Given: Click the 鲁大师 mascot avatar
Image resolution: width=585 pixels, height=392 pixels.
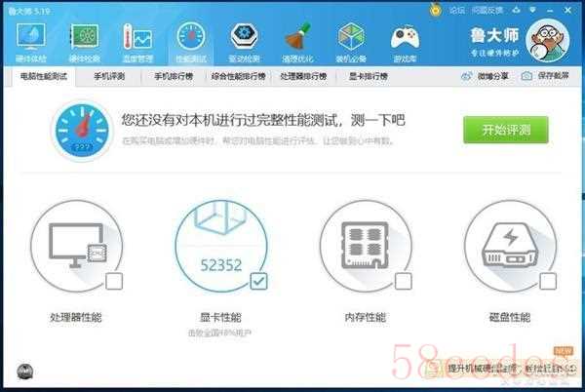Looking at the screenshot, I should (547, 41).
